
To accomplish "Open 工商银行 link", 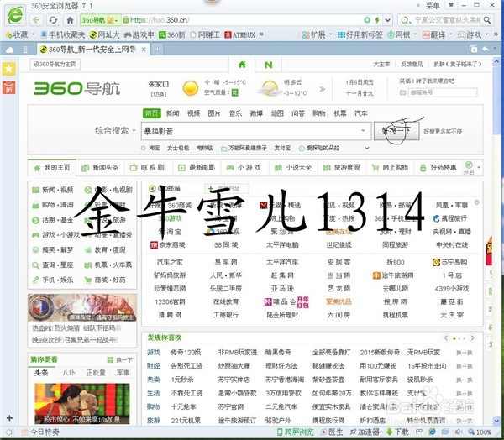I will (226, 315).
